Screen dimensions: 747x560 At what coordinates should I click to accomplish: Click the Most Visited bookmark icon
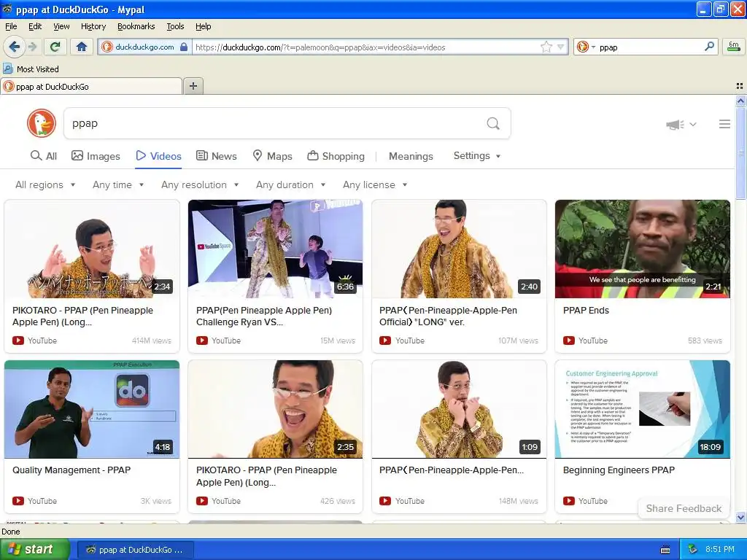(x=7, y=69)
